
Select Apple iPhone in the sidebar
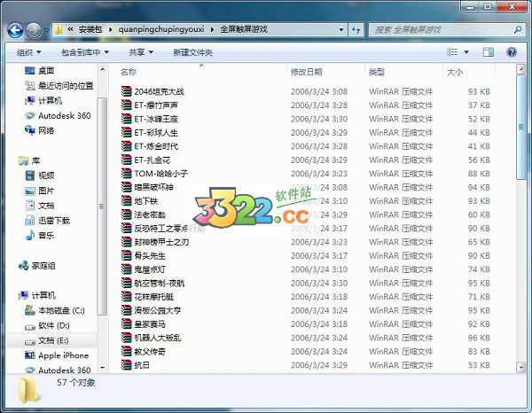(x=57, y=355)
